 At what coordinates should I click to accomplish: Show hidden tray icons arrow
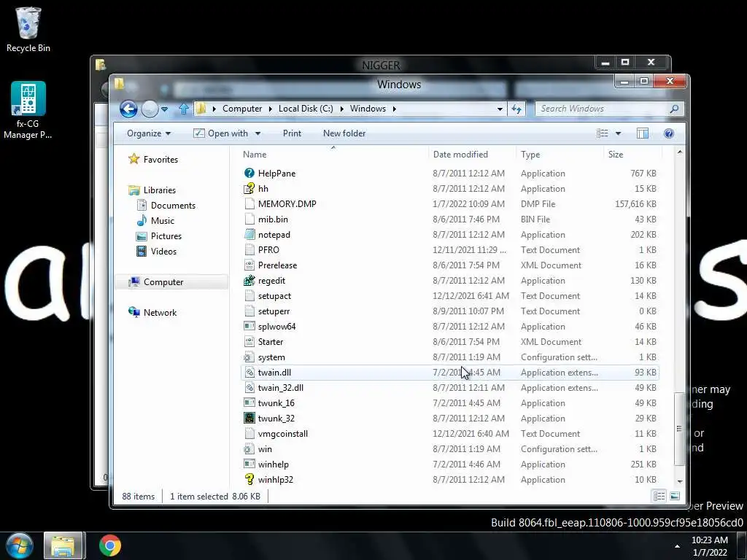tap(677, 545)
